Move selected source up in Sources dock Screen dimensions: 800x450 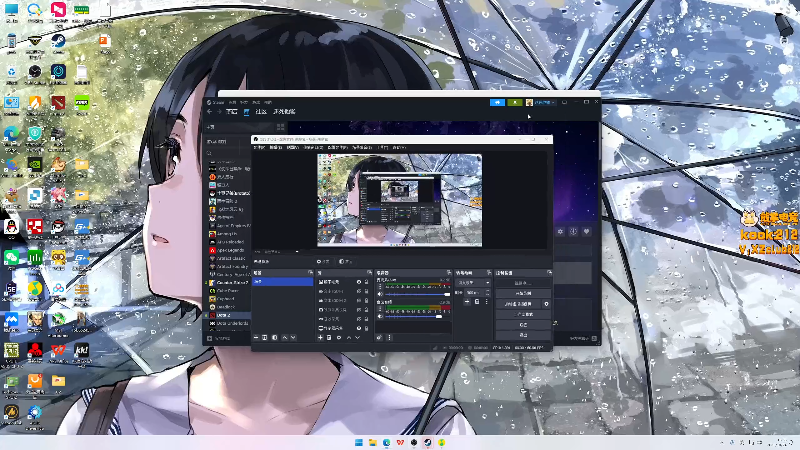click(349, 337)
